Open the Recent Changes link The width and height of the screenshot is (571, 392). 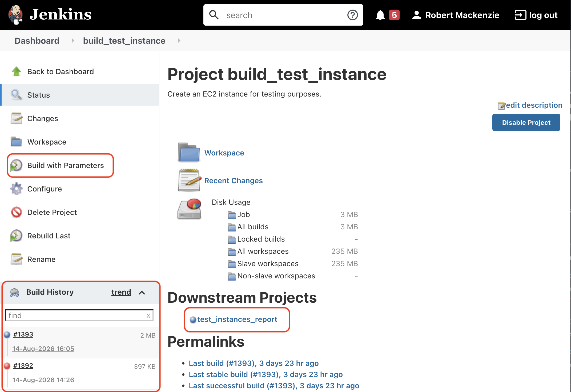pyautogui.click(x=234, y=181)
